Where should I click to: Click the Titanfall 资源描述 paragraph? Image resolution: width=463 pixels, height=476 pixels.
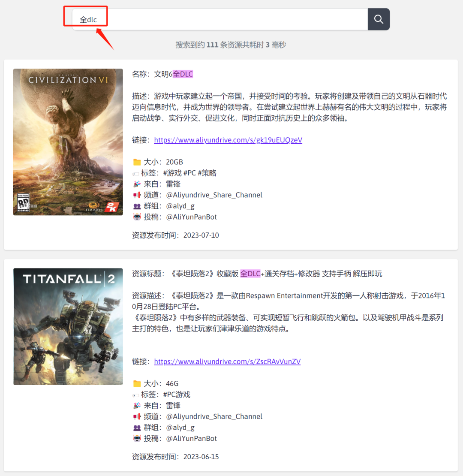pyautogui.click(x=289, y=312)
